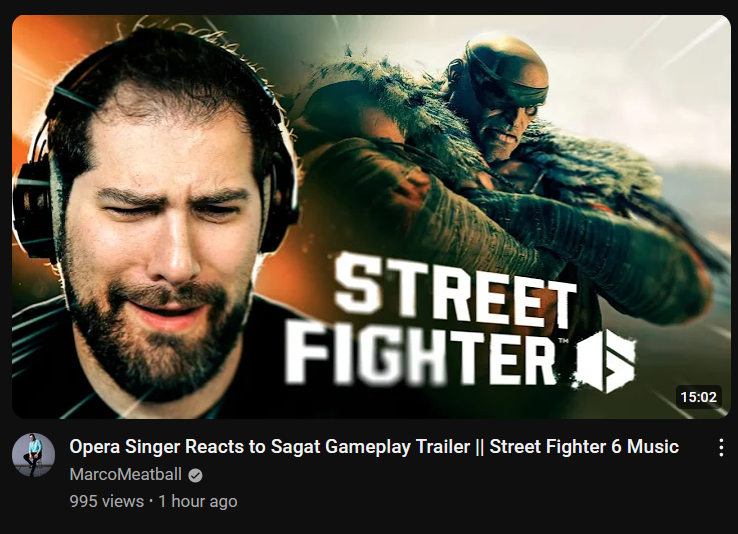The height and width of the screenshot is (534, 738).
Task: Click the 15:02 duration badge
Action: click(698, 397)
